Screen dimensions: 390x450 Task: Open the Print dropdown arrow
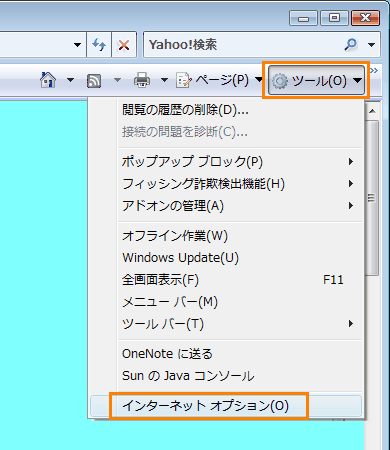(164, 80)
